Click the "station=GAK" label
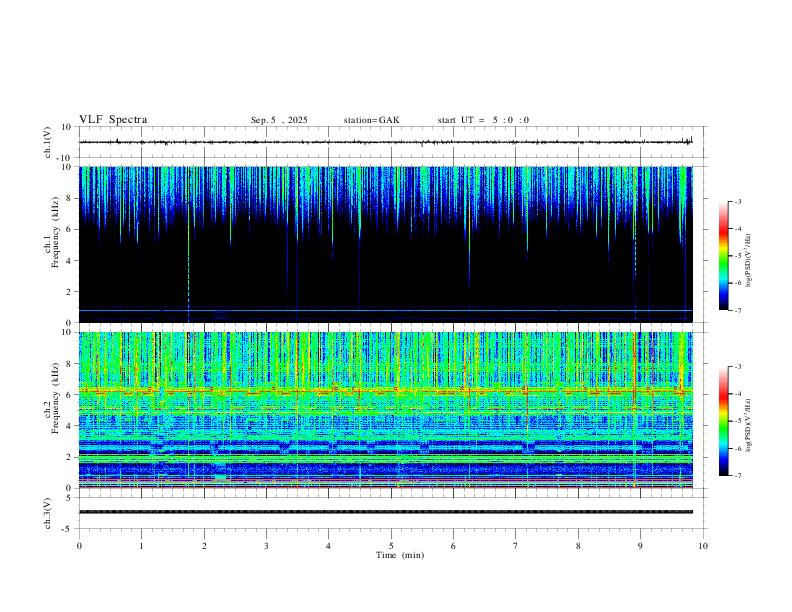 pyautogui.click(x=371, y=120)
